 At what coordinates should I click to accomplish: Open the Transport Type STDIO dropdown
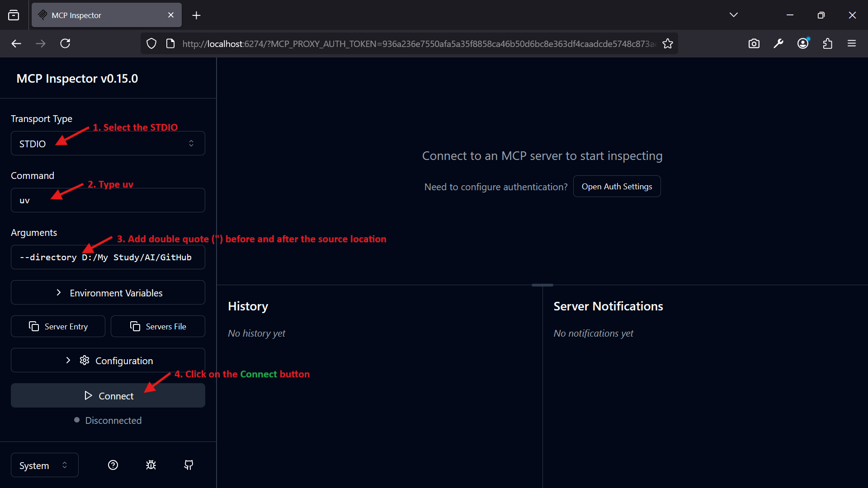click(108, 143)
